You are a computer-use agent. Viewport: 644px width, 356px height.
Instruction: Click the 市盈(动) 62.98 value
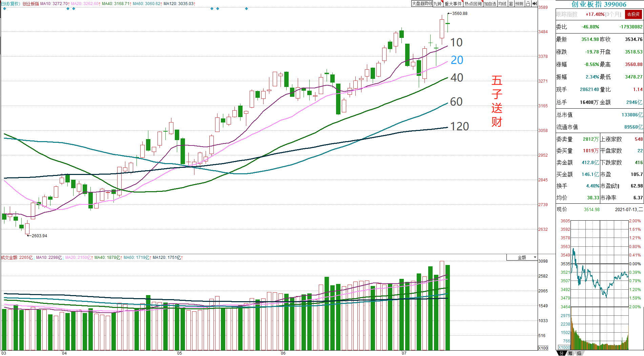[637, 186]
